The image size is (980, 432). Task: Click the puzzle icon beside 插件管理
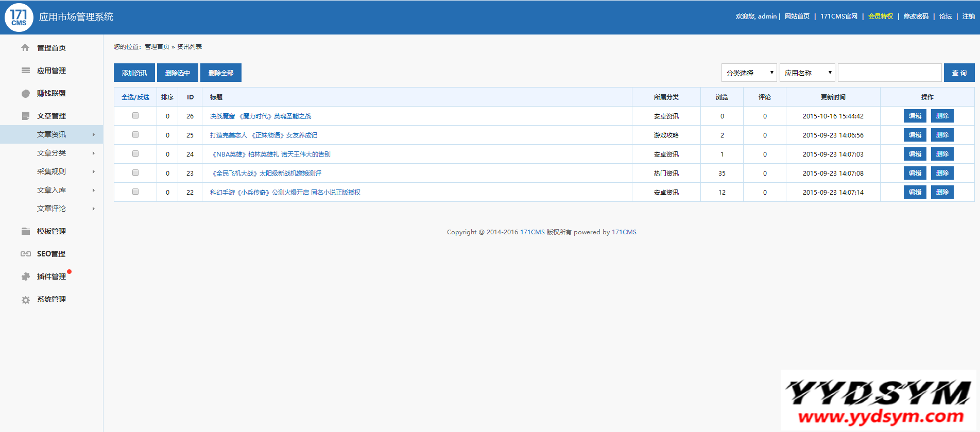(25, 277)
